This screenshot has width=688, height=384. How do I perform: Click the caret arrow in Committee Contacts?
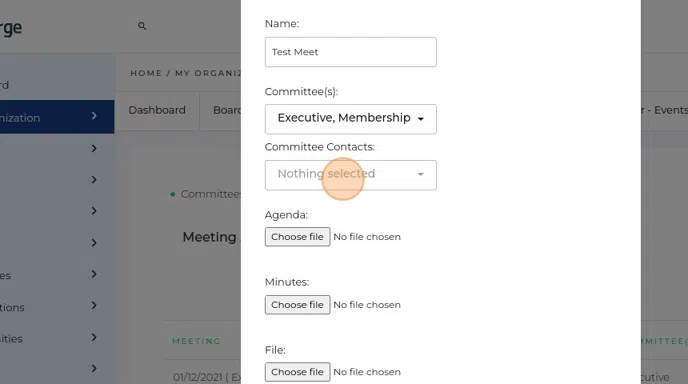pyautogui.click(x=421, y=174)
